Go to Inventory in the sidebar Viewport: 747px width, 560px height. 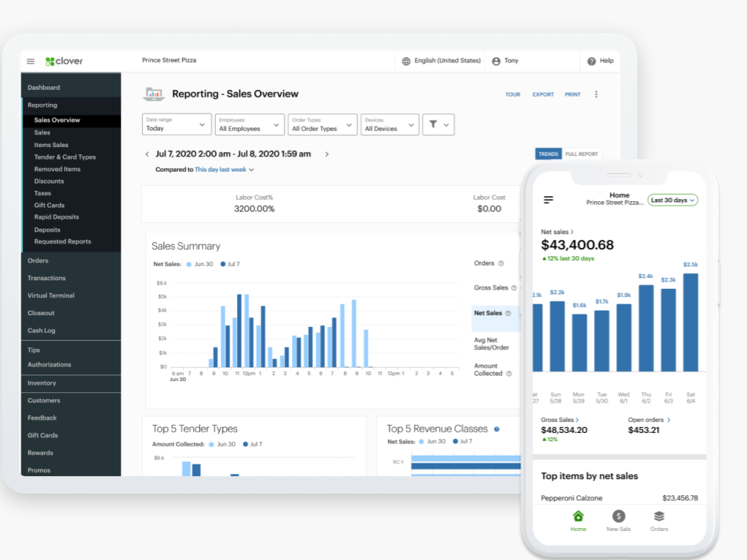pos(42,383)
